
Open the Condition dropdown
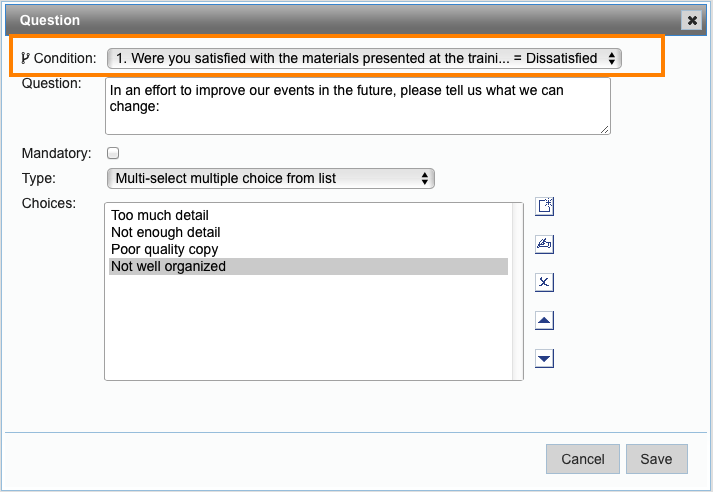point(364,58)
